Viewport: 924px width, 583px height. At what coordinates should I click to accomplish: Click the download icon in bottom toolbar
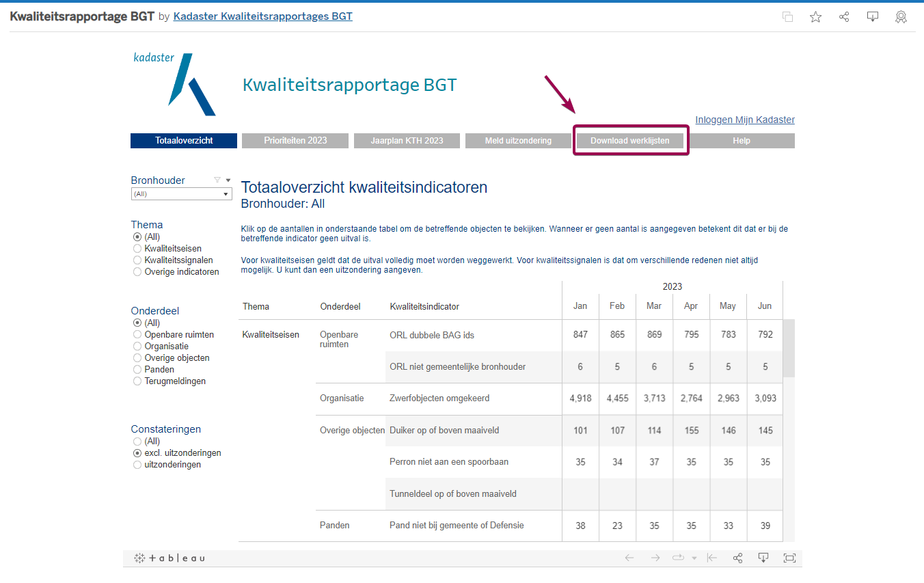763,558
